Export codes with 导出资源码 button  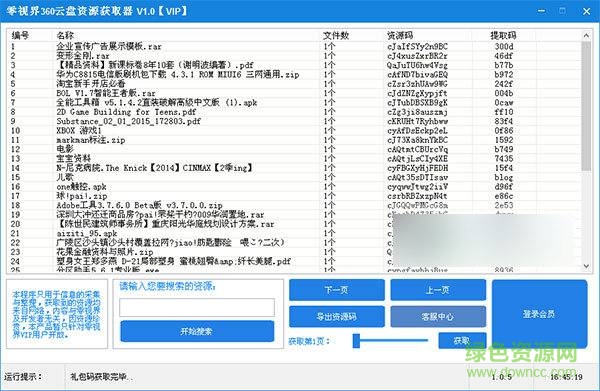click(337, 316)
